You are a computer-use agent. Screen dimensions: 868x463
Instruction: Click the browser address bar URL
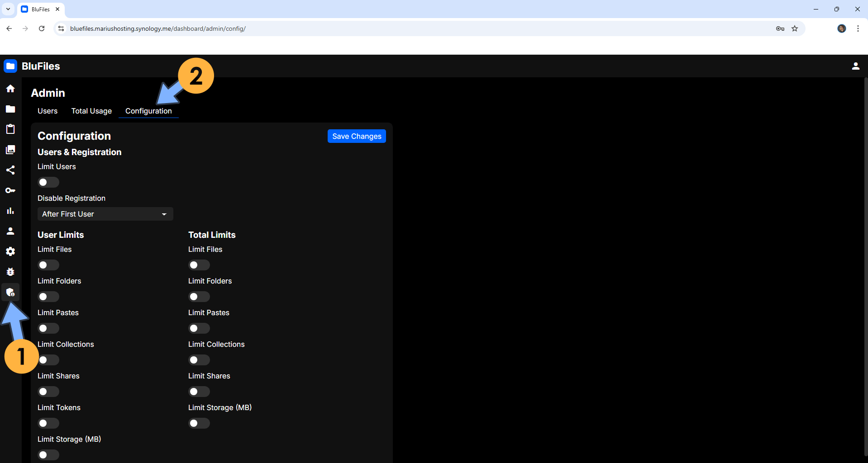(157, 28)
